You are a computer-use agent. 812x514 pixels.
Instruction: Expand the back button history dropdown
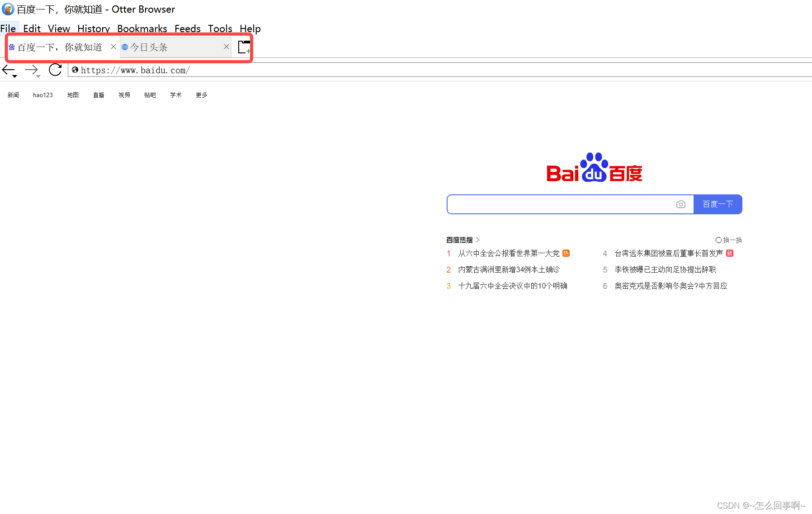14,76
